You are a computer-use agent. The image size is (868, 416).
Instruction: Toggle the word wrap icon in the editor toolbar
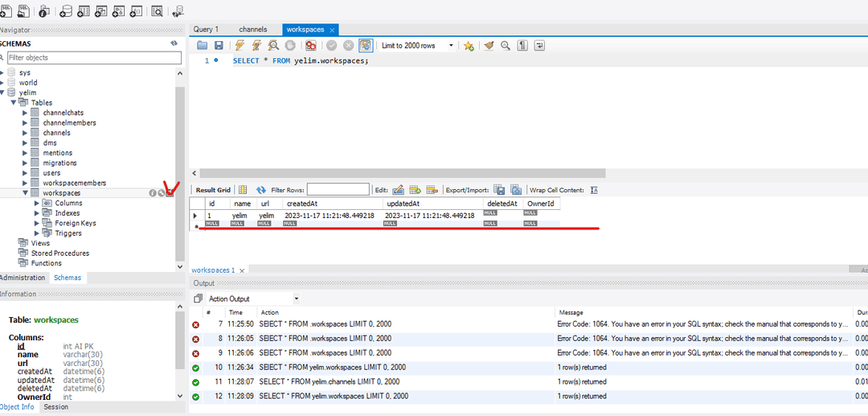click(539, 45)
